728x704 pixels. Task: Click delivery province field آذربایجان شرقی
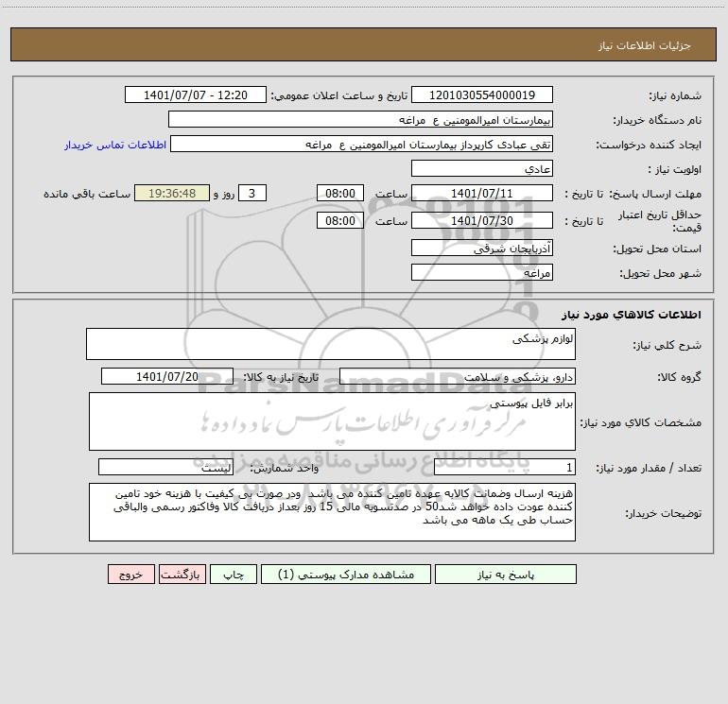tap(482, 248)
